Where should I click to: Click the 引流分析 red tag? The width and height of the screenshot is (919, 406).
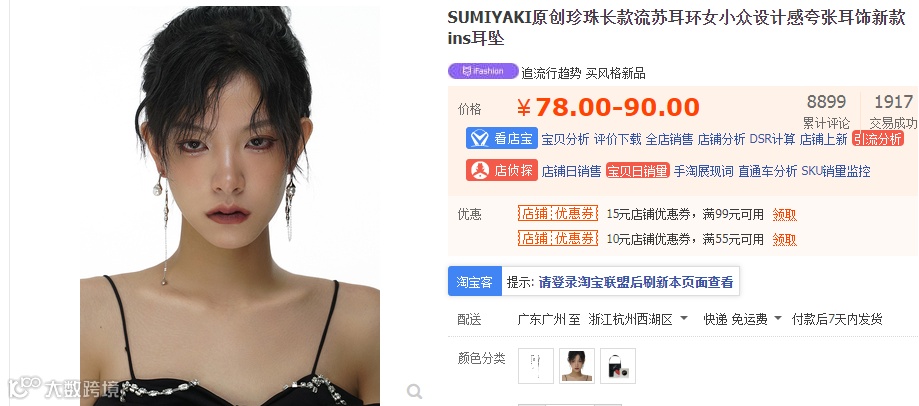878,139
